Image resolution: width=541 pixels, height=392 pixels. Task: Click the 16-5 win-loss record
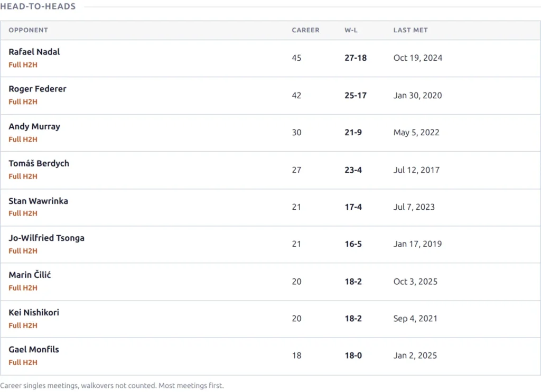coord(353,244)
